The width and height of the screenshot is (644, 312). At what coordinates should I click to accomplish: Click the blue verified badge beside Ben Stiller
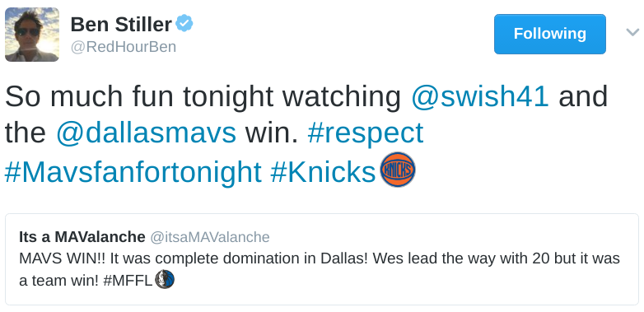point(184,24)
